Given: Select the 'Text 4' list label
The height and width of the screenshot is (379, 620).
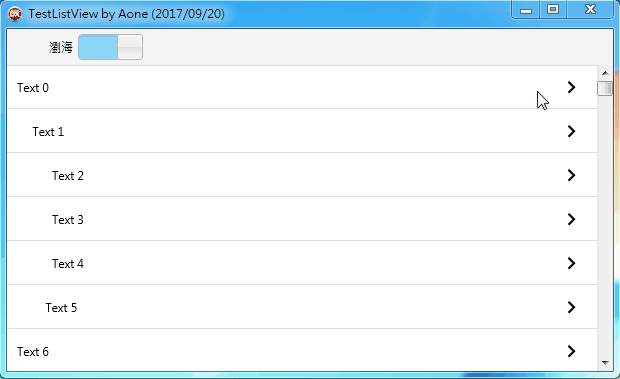Looking at the screenshot, I should 68,264.
